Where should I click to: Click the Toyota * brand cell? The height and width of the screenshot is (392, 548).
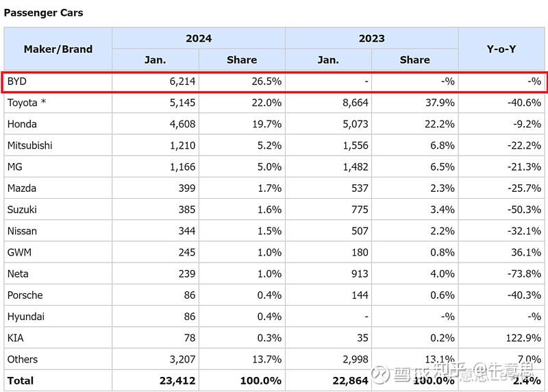[58, 103]
